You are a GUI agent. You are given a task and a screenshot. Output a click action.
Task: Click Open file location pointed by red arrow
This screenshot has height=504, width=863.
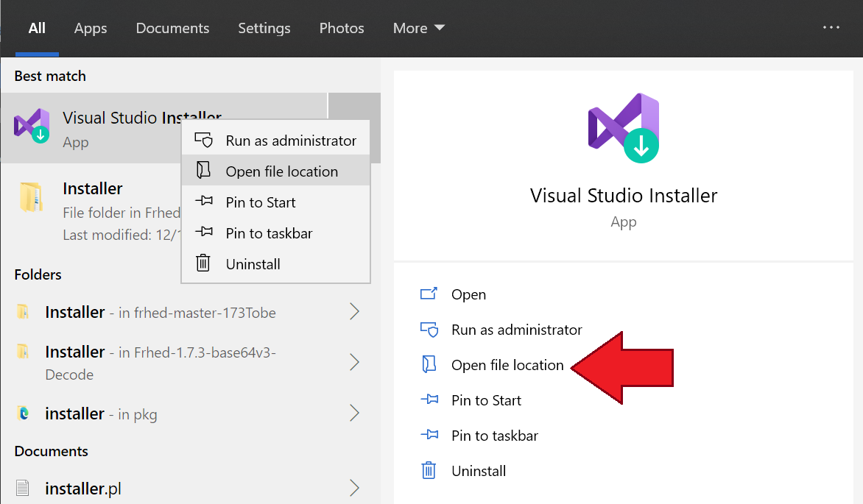[x=507, y=364]
